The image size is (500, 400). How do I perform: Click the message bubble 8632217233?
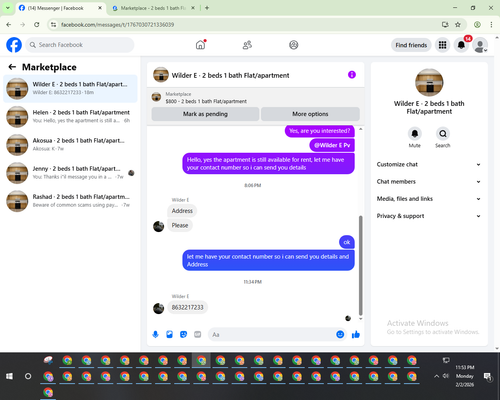pos(188,307)
